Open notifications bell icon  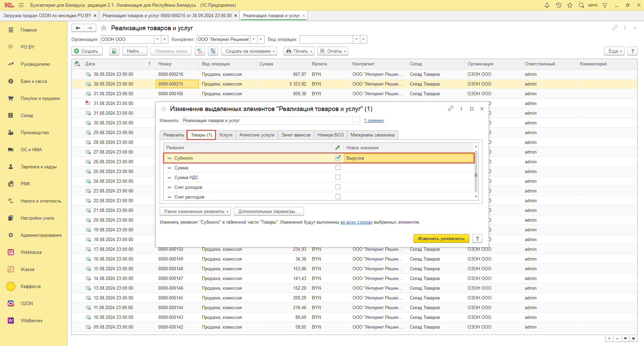pos(547,5)
